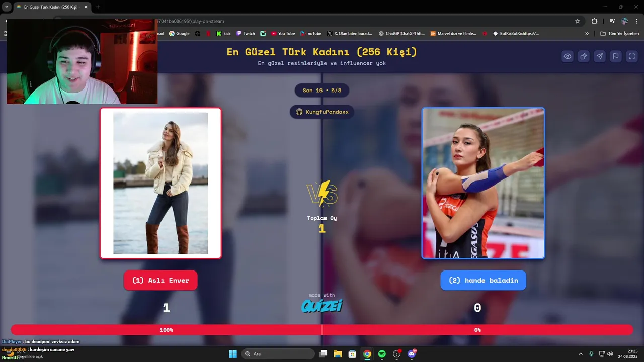Open the 23:25 clock and date
The height and width of the screenshot is (362, 644).
click(x=629, y=354)
